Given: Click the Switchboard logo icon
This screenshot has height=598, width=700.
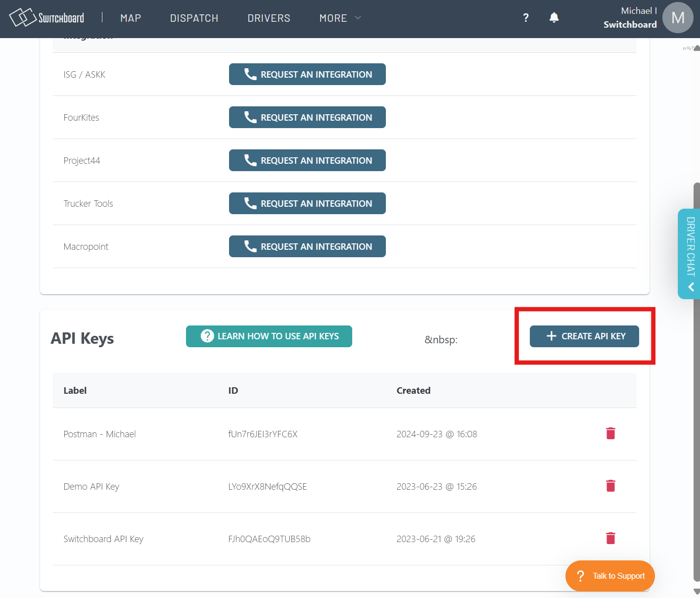Looking at the screenshot, I should point(22,18).
